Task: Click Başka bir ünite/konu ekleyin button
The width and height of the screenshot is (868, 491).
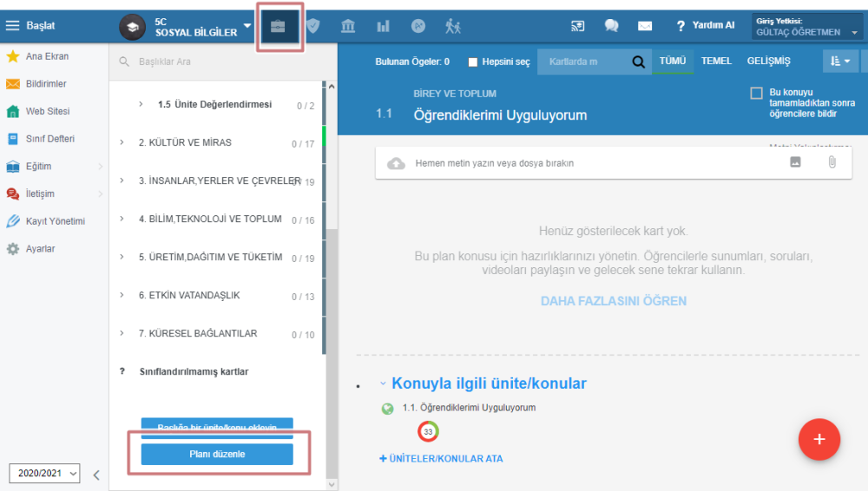Action: tap(217, 428)
